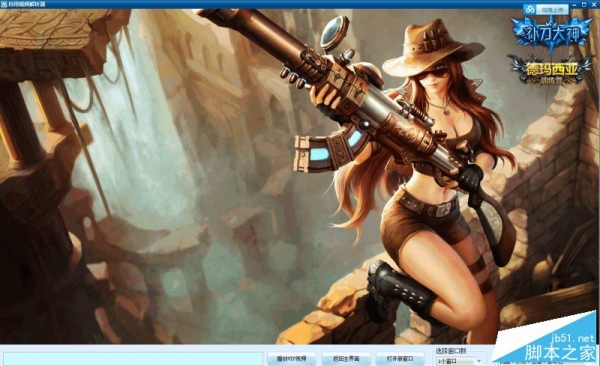Click the 打开新窗口 button

[400, 359]
